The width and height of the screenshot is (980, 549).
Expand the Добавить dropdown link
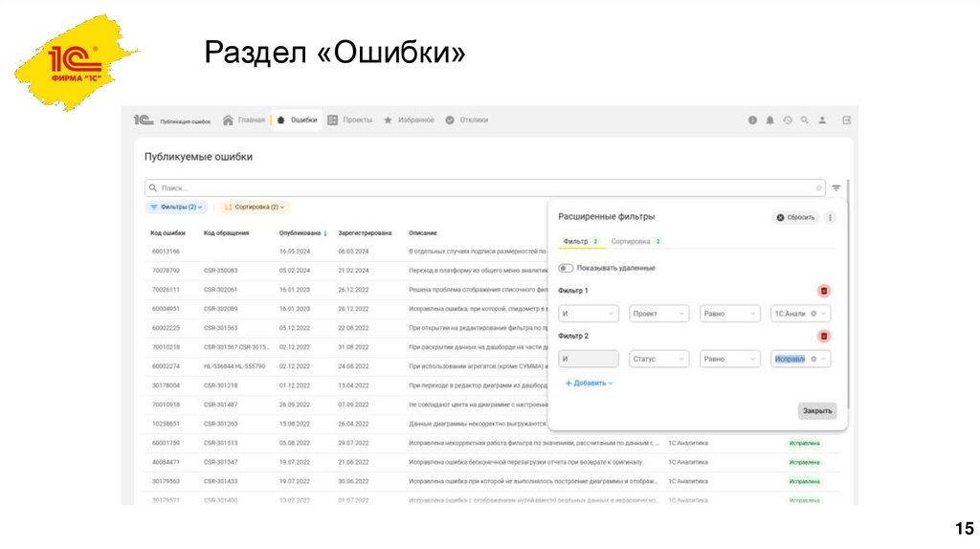click(x=589, y=383)
